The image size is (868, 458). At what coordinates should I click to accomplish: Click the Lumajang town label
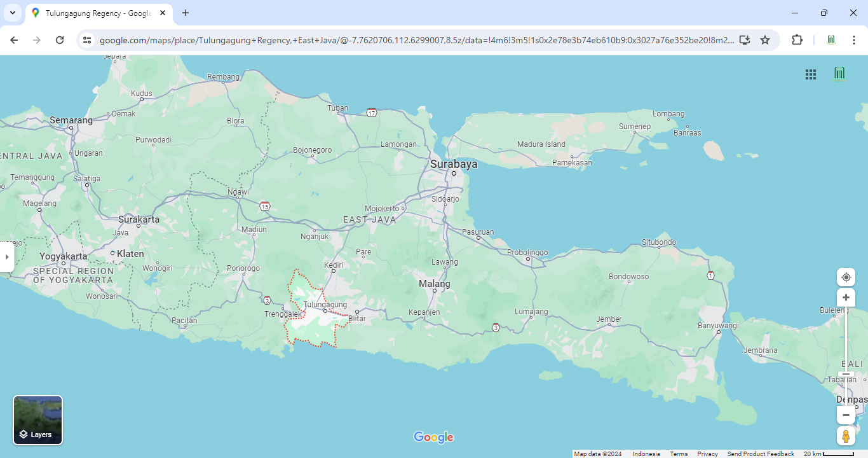coord(531,312)
